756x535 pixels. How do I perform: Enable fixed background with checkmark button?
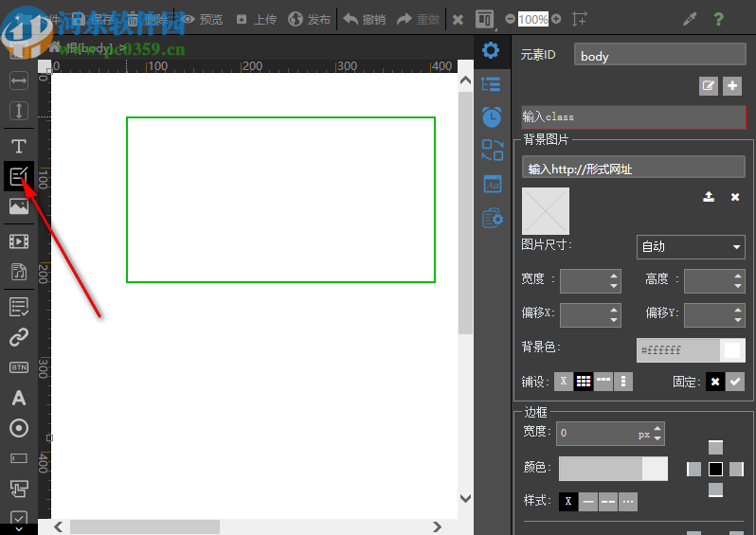tap(735, 382)
